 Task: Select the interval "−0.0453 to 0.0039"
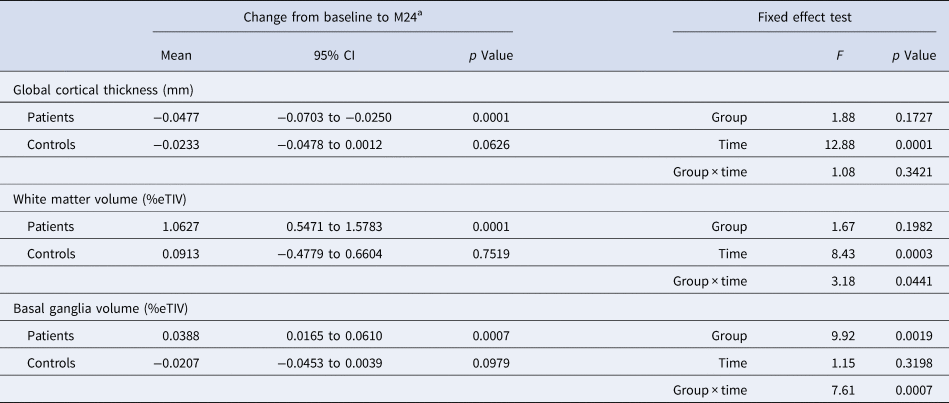pos(330,363)
